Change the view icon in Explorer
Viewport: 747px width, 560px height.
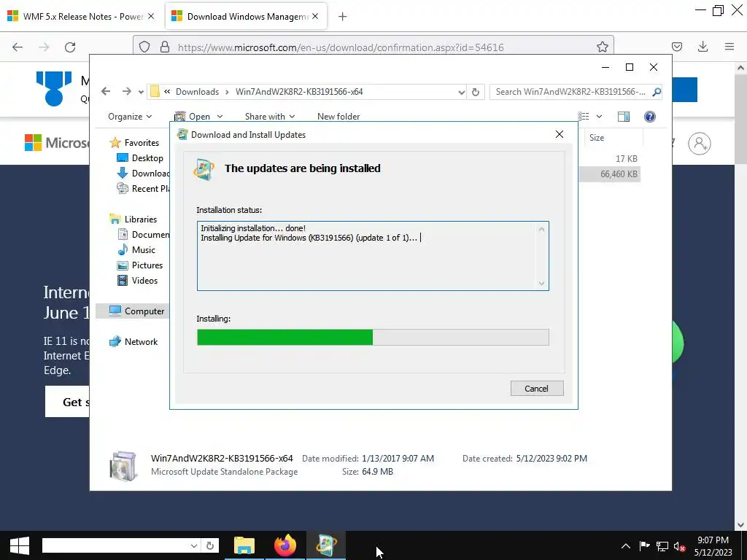click(584, 117)
